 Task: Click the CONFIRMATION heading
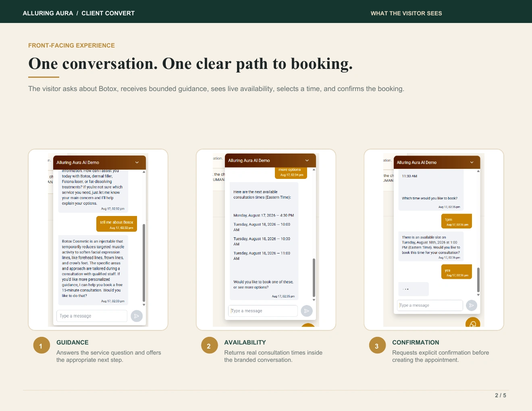(416, 342)
